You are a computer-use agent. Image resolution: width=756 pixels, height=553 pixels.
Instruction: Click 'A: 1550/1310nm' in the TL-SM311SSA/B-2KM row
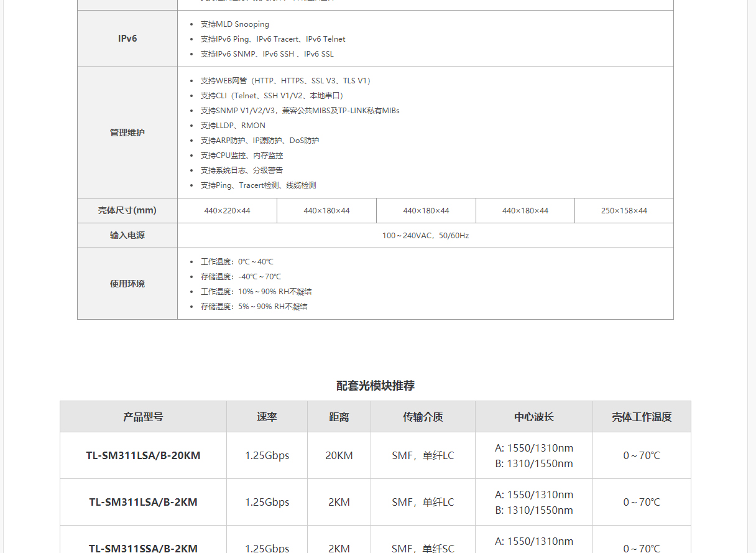click(x=534, y=541)
